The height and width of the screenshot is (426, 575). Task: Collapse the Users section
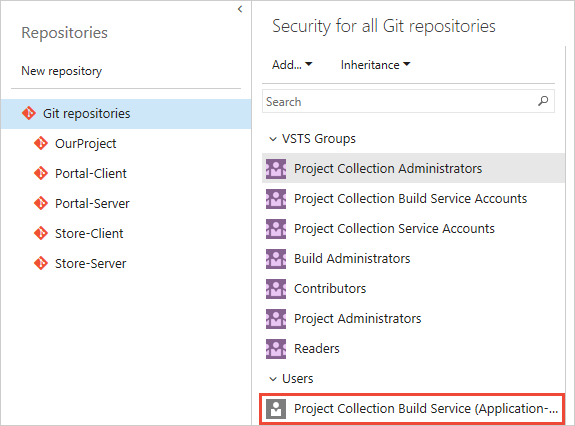(x=273, y=379)
